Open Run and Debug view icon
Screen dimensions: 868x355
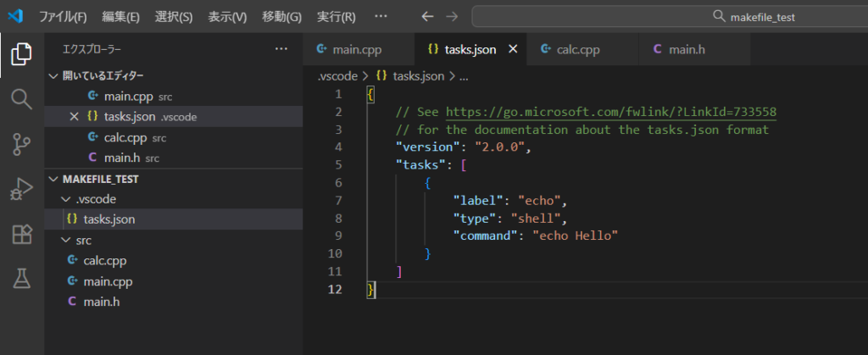pos(21,189)
